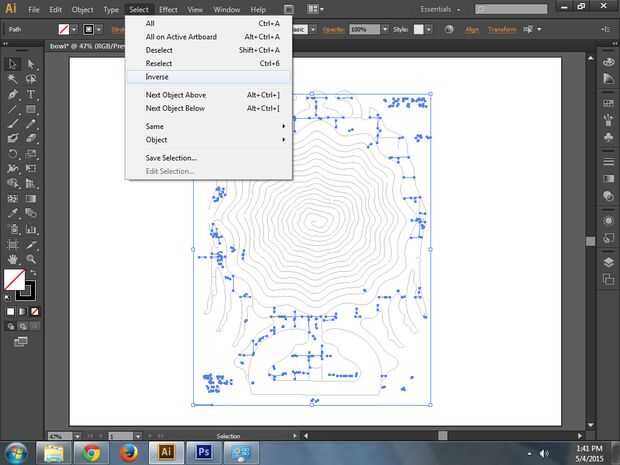This screenshot has width=620, height=465.
Task: Open the Go to Bridge icon
Action: point(289,9)
